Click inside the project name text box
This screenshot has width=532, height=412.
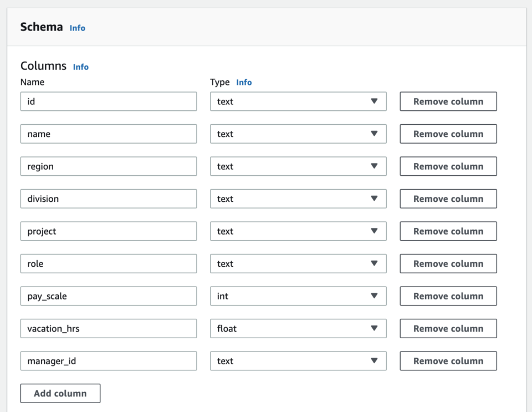tap(109, 231)
